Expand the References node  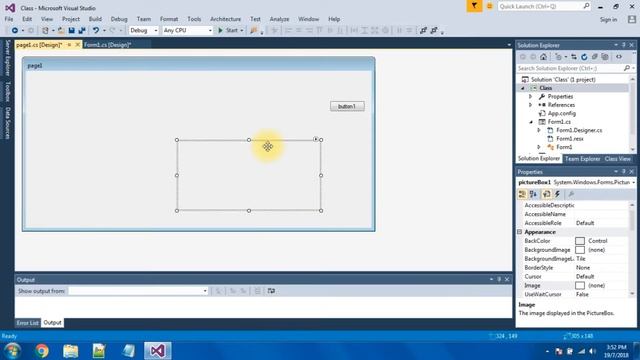tap(531, 105)
